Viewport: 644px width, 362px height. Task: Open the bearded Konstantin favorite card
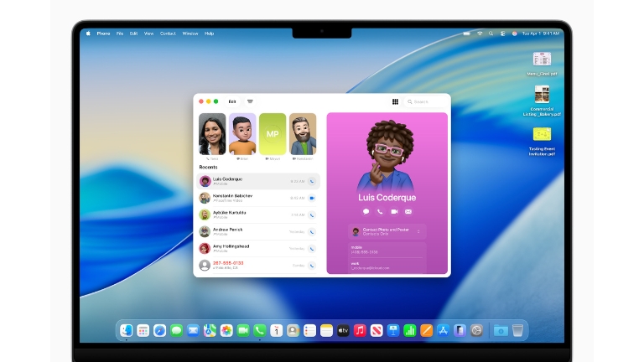click(303, 134)
